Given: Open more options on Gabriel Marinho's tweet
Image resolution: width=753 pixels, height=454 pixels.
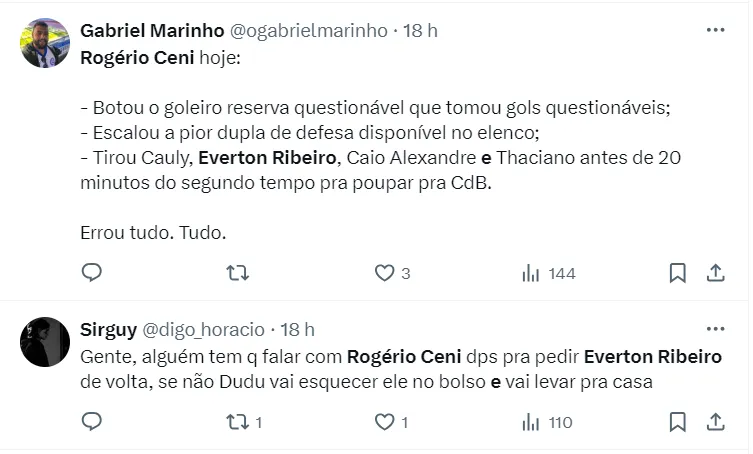Looking at the screenshot, I should tap(715, 30).
